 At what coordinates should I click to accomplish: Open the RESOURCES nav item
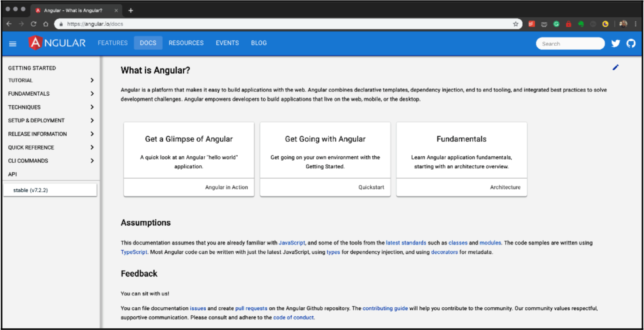186,43
